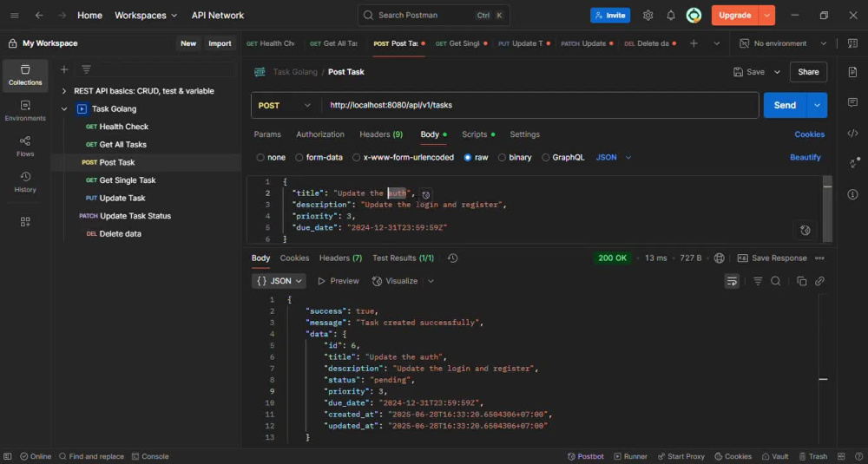The width and height of the screenshot is (868, 464).
Task: Copy the response body icon
Action: pyautogui.click(x=801, y=281)
